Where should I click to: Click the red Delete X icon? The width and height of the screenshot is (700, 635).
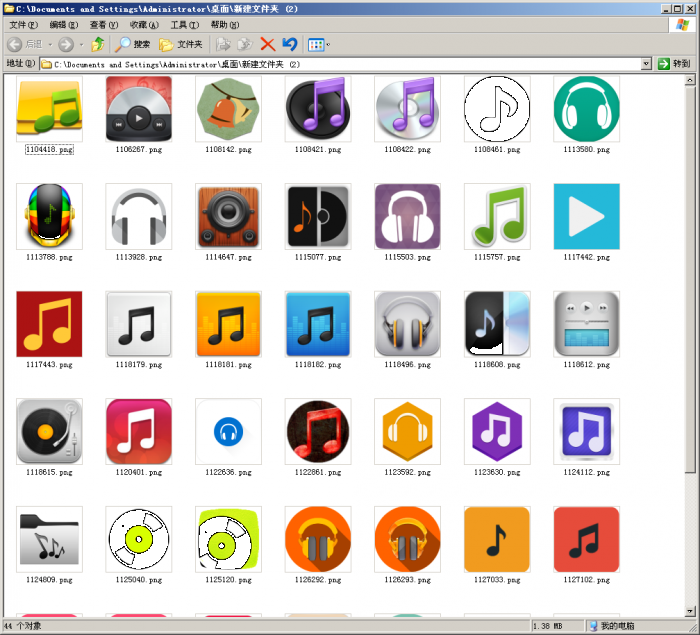(268, 44)
